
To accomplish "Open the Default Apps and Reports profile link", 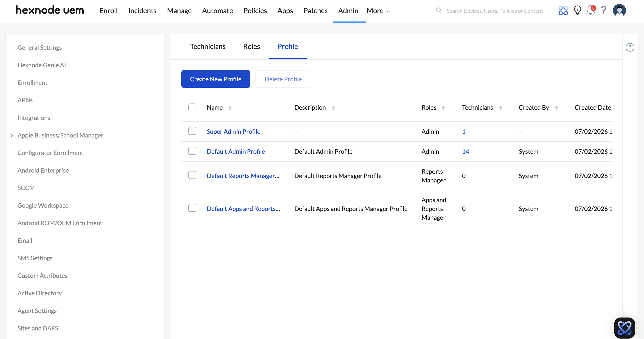I will (243, 209).
